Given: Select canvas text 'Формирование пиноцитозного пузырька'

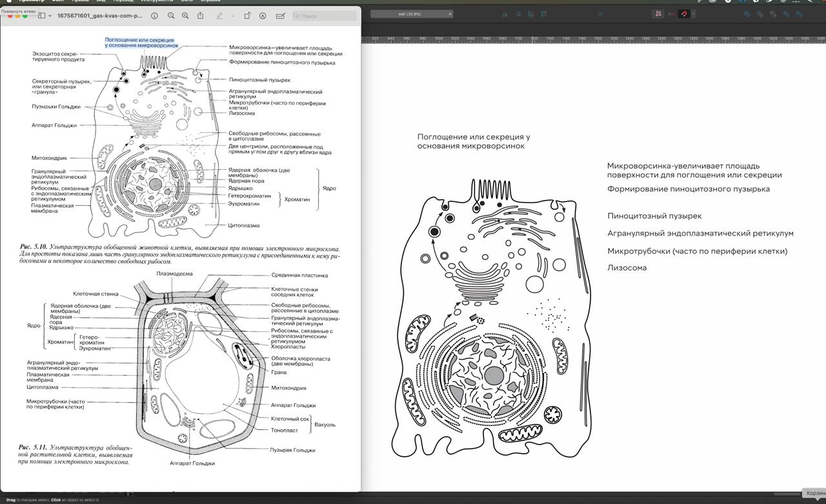Looking at the screenshot, I should (688, 189).
